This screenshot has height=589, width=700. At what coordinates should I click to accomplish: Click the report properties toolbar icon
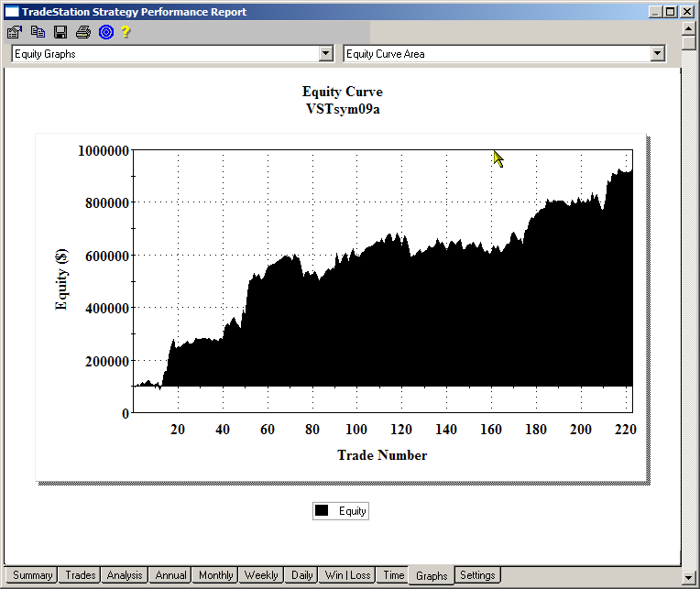pyautogui.click(x=15, y=32)
